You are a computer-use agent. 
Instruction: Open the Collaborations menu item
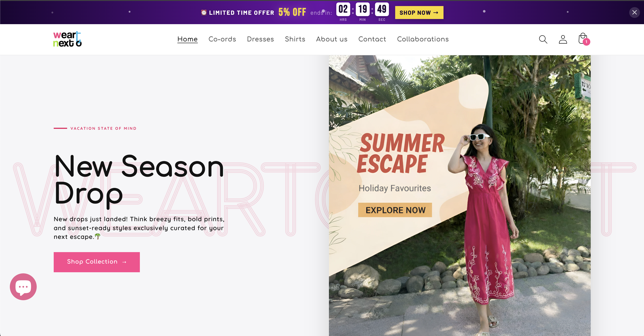pos(423,39)
